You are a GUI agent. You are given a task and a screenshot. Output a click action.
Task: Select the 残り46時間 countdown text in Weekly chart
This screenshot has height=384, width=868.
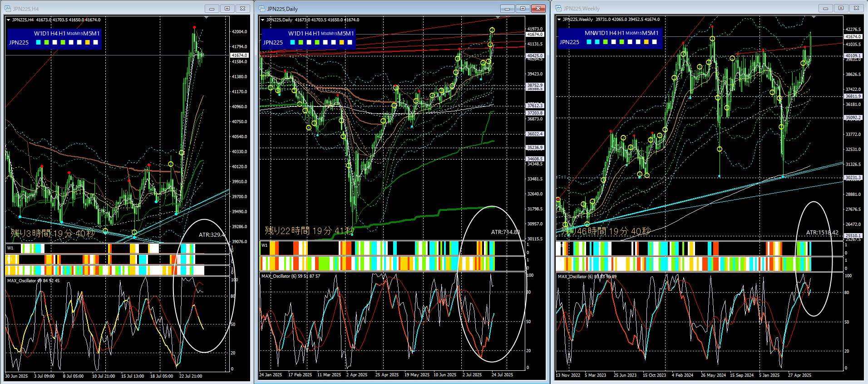(606, 231)
